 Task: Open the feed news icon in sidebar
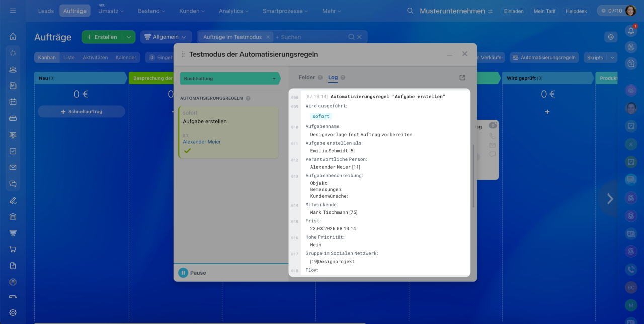coord(13,86)
